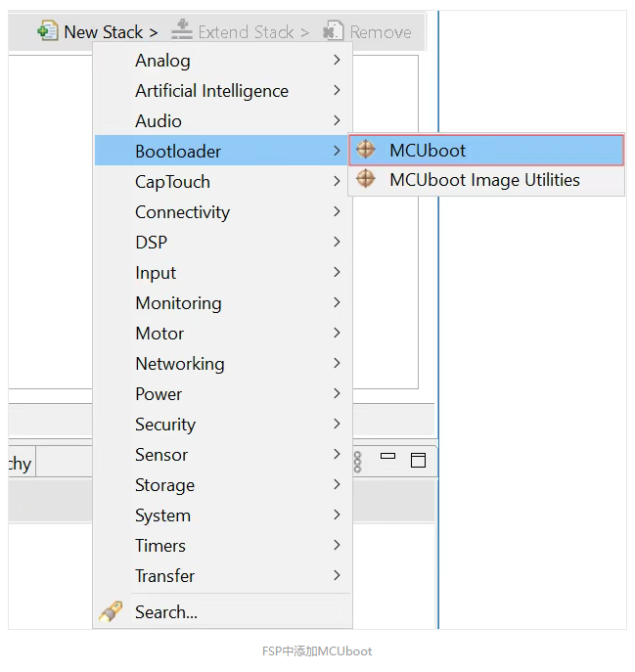Open the three-dot view menu icon
635x672 pixels.
pos(357,462)
